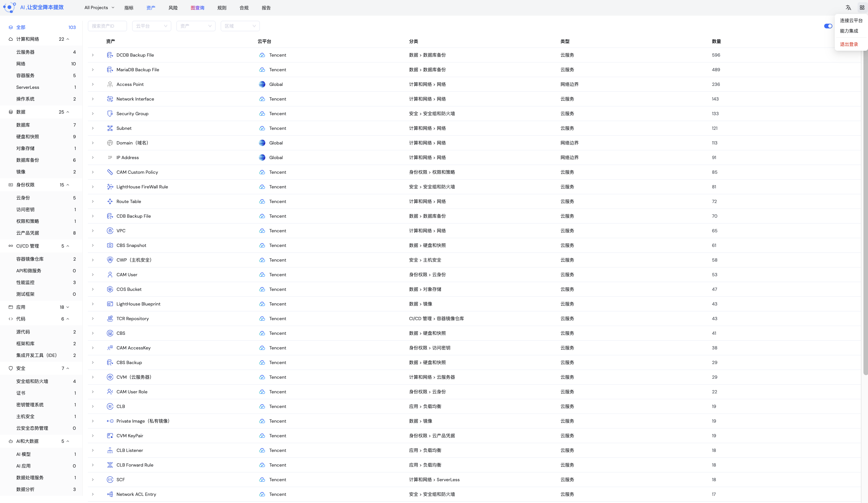Image resolution: width=868 pixels, height=503 pixels.
Task: Click the Security Group shield icon
Action: (x=110, y=114)
